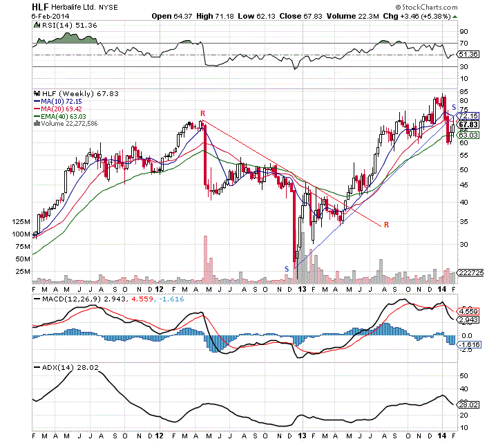Click the 28.02 tag on ADX axis
This screenshot has width=487, height=448.
(x=468, y=404)
